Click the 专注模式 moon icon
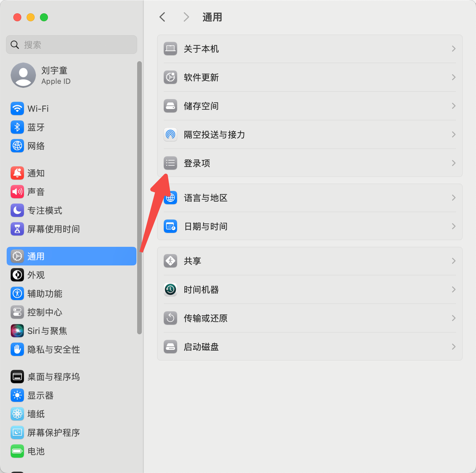Viewport: 476px width, 473px height. pos(17,210)
